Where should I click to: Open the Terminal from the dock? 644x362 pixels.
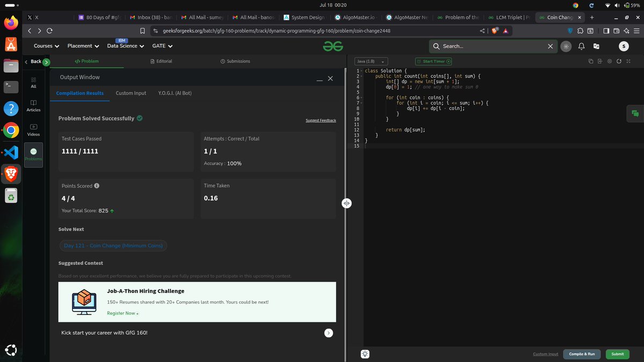pos(11,86)
